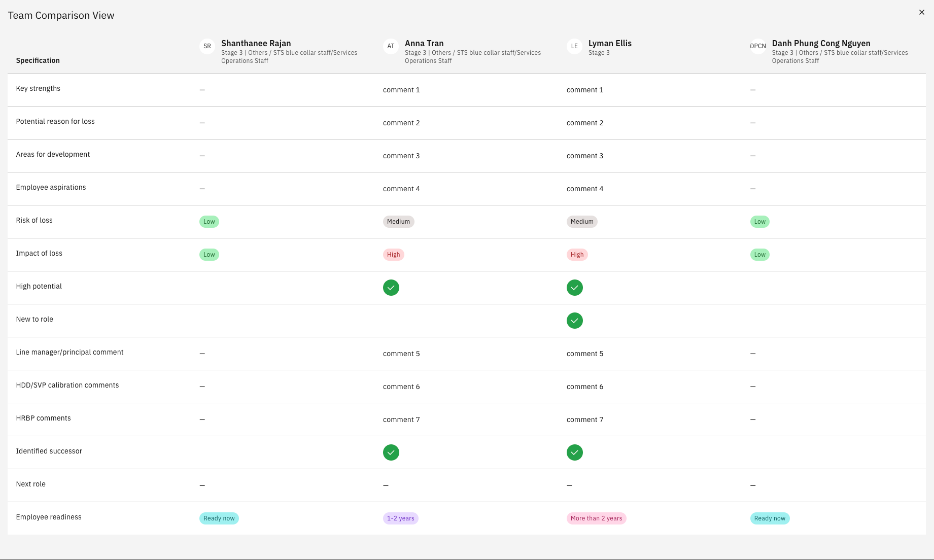Click Lyman Ellis's New to role checkmark
934x560 pixels.
(x=575, y=321)
